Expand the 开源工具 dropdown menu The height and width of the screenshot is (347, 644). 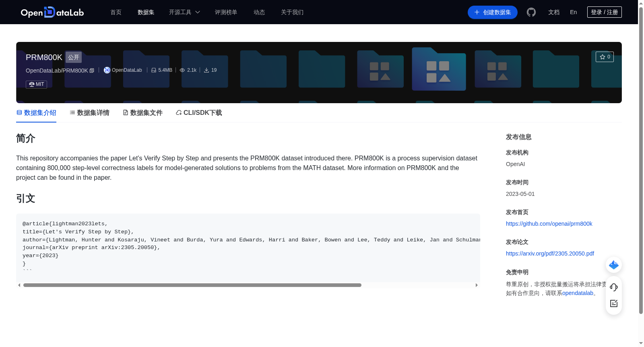click(x=184, y=12)
